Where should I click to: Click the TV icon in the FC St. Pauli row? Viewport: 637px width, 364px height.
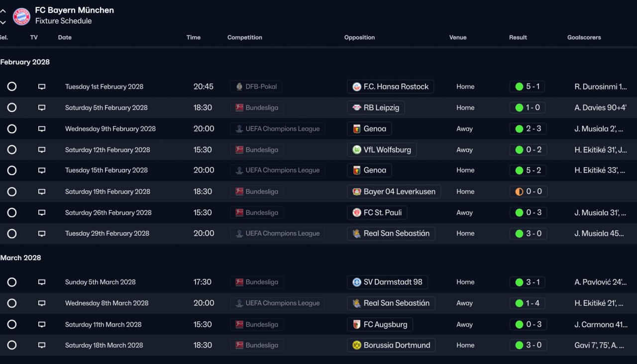click(x=42, y=213)
